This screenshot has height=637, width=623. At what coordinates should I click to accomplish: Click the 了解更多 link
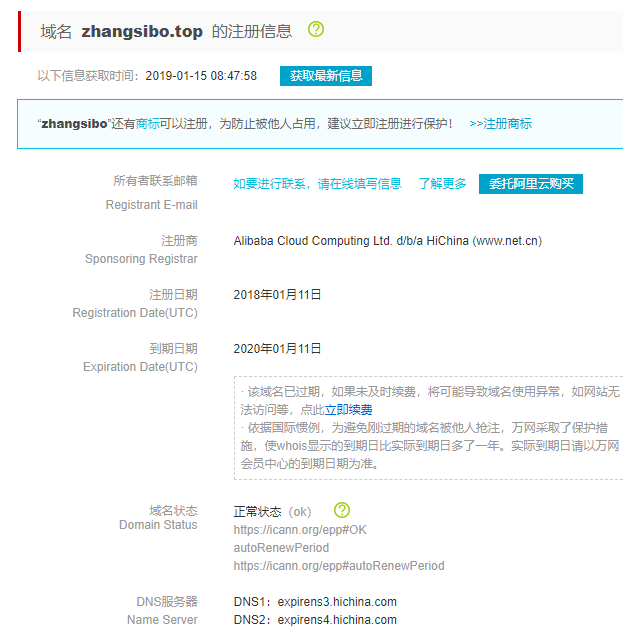click(442, 184)
